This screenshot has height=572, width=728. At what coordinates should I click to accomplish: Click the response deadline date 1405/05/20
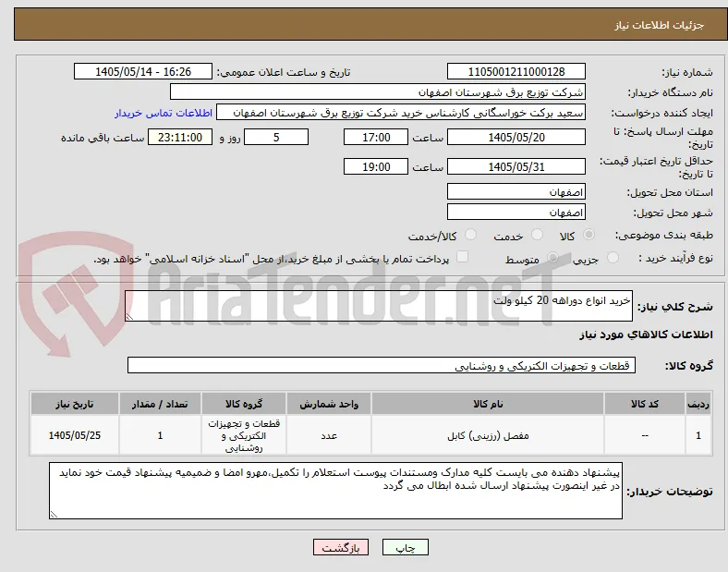tap(516, 138)
